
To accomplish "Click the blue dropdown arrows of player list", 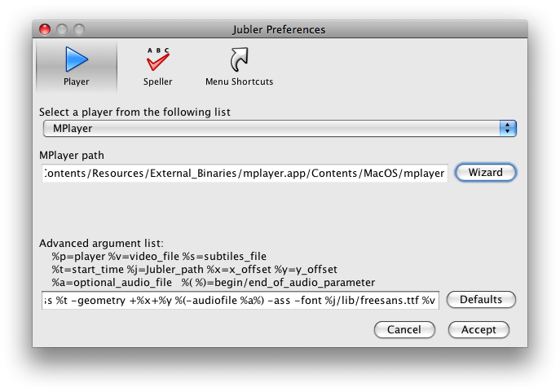I will coord(508,129).
